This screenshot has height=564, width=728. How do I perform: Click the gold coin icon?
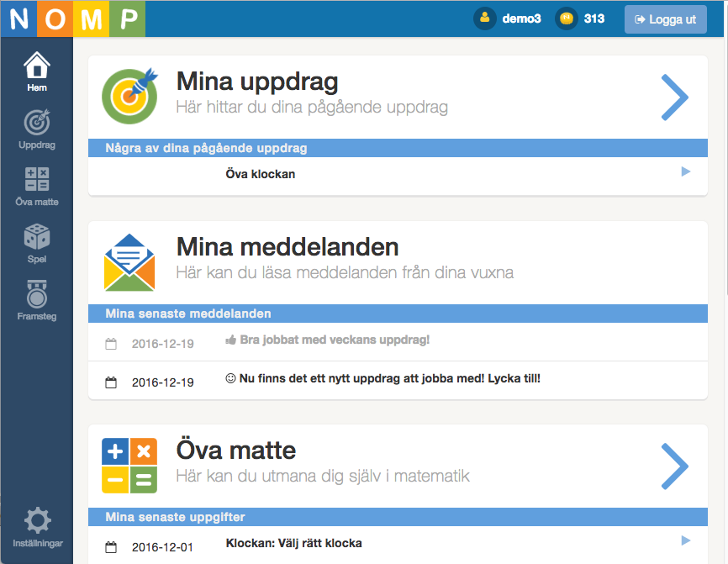567,18
